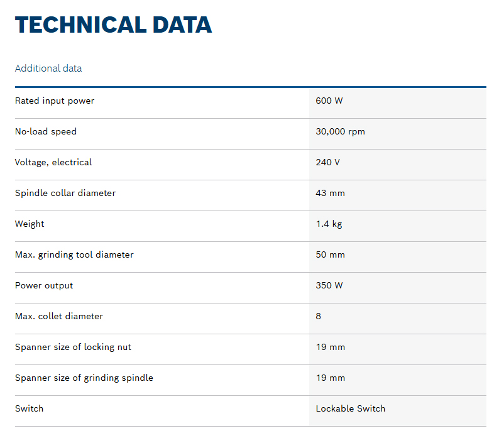Select the 30,000 rpm value
This screenshot has width=504, height=443.
click(x=341, y=131)
